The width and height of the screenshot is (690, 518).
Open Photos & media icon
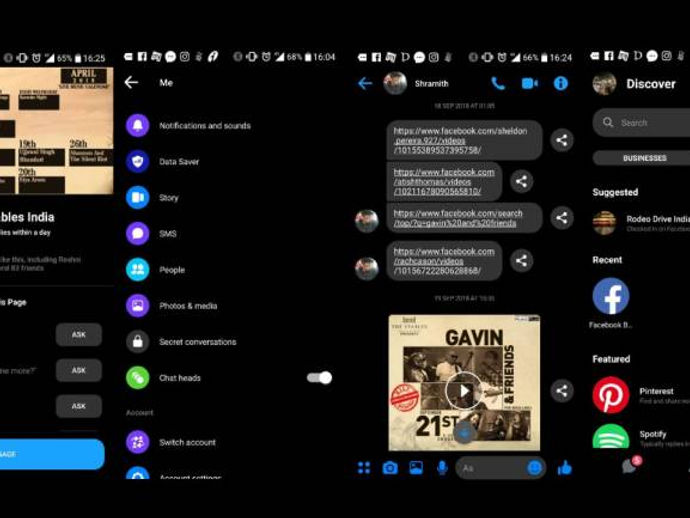tap(138, 305)
